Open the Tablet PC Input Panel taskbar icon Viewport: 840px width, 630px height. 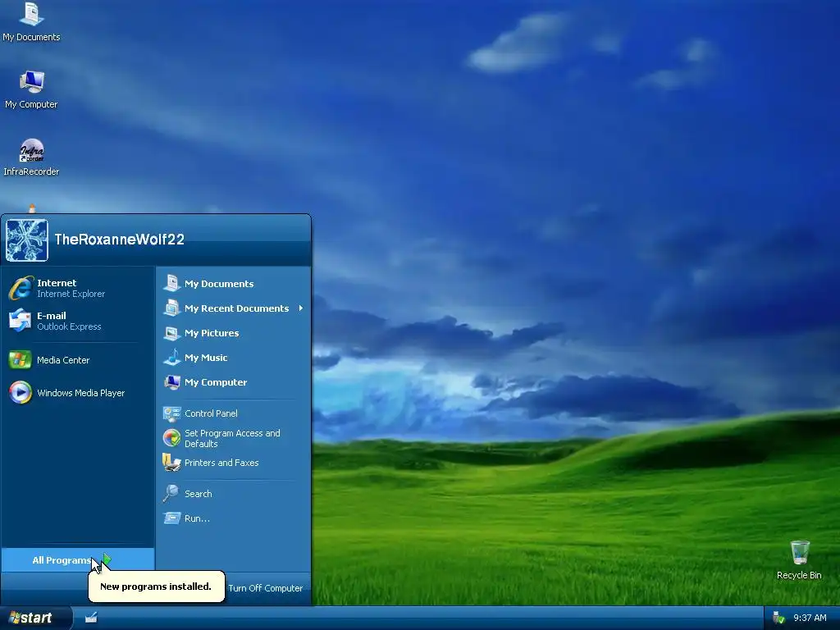91,618
